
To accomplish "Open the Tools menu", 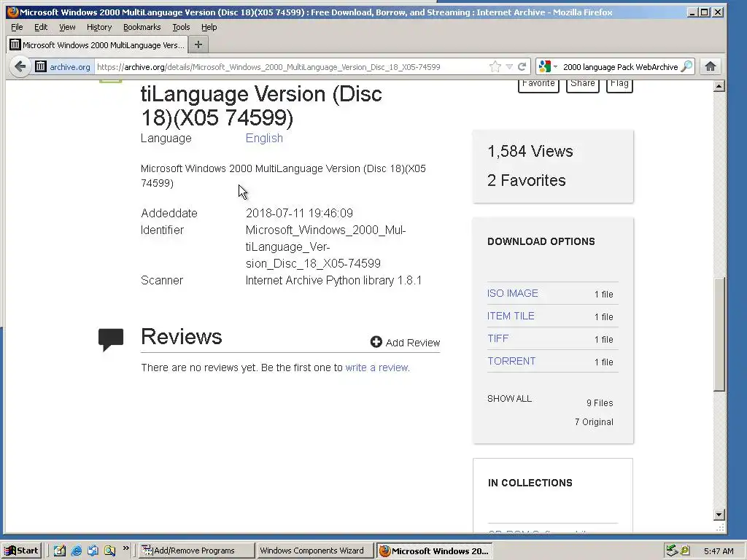I will tap(181, 27).
